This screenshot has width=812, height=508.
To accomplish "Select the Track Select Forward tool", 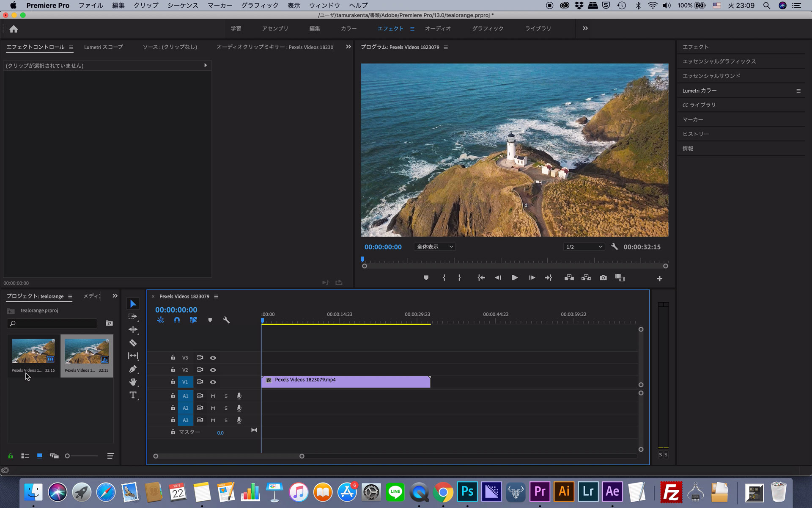I will coord(133,317).
